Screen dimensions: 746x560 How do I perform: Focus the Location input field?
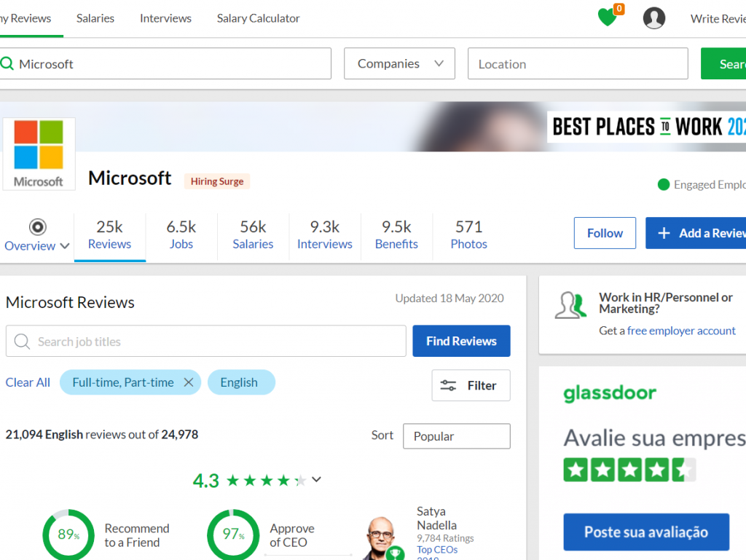click(578, 63)
